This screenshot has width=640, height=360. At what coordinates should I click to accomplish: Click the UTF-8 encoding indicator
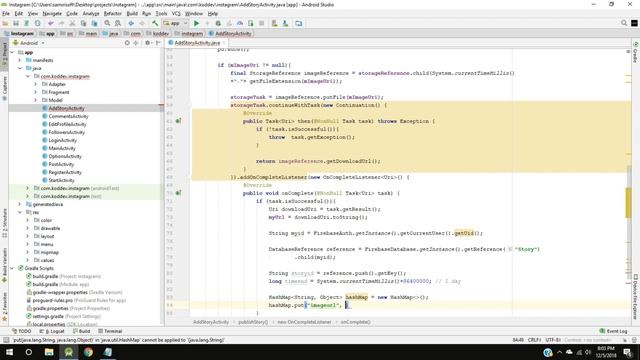pos(553,340)
